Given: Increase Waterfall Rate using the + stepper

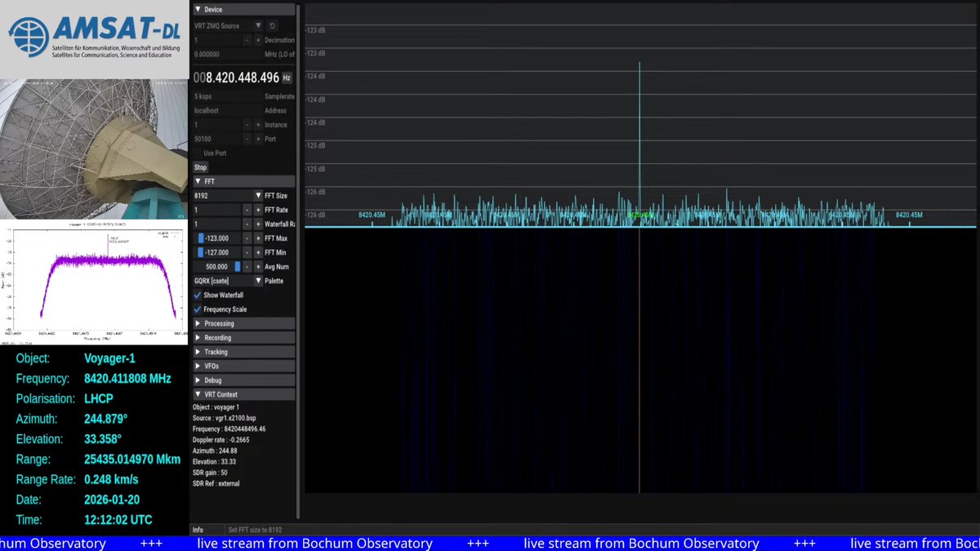Looking at the screenshot, I should [x=257, y=224].
